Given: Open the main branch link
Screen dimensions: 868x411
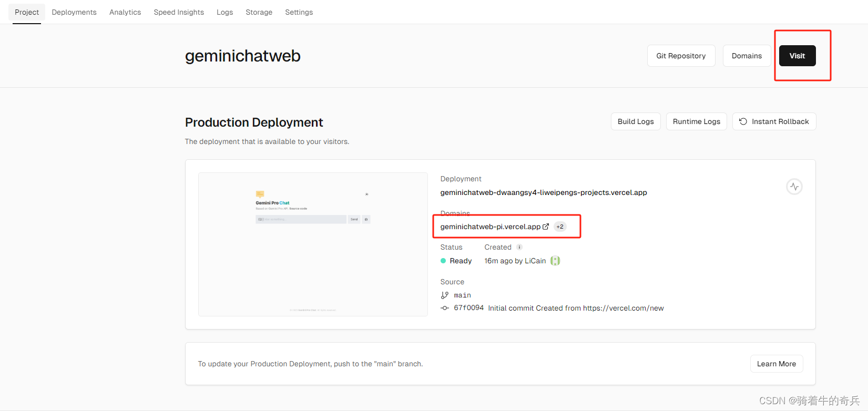Looking at the screenshot, I should (x=463, y=295).
